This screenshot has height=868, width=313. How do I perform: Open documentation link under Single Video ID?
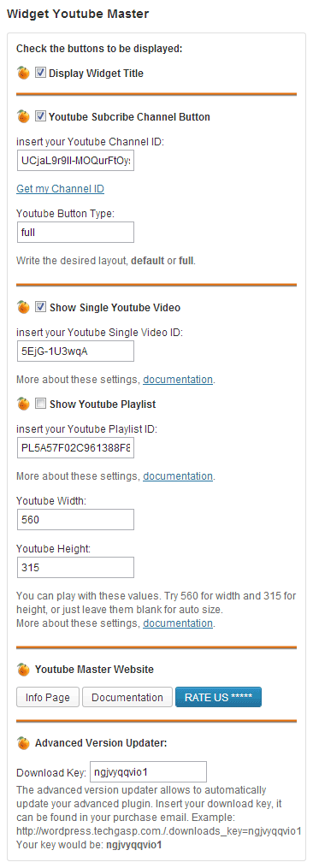[178, 380]
